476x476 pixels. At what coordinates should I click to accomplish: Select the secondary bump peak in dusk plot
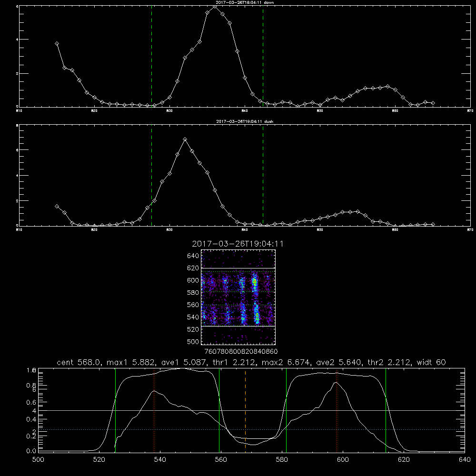point(357,212)
